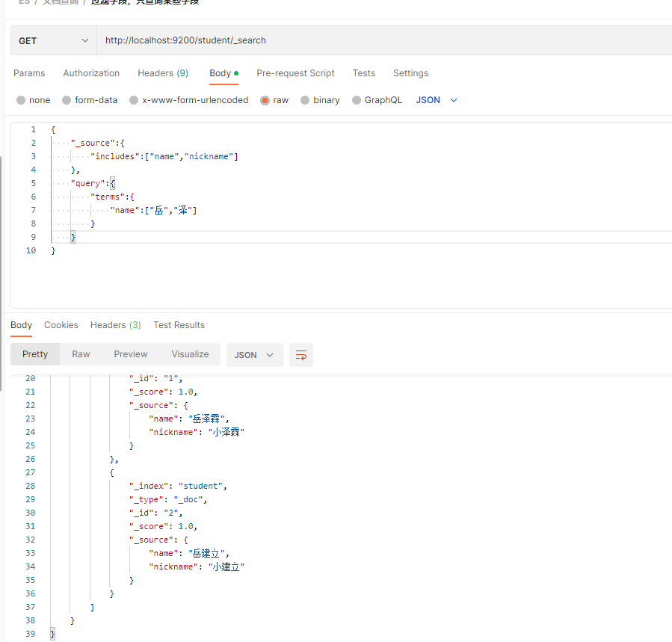Image resolution: width=672 pixels, height=642 pixels.
Task: Open the Authorization tab
Action: [91, 73]
